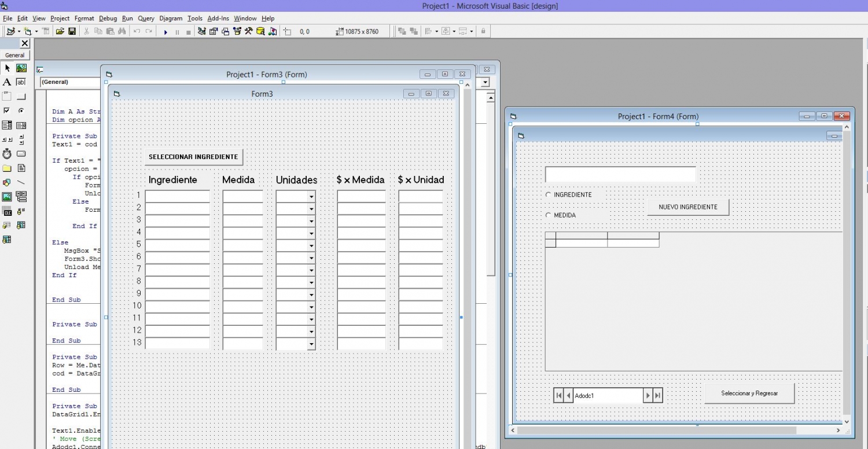The image size is (868, 449).
Task: Click the search text box in Form4
Action: click(x=620, y=174)
